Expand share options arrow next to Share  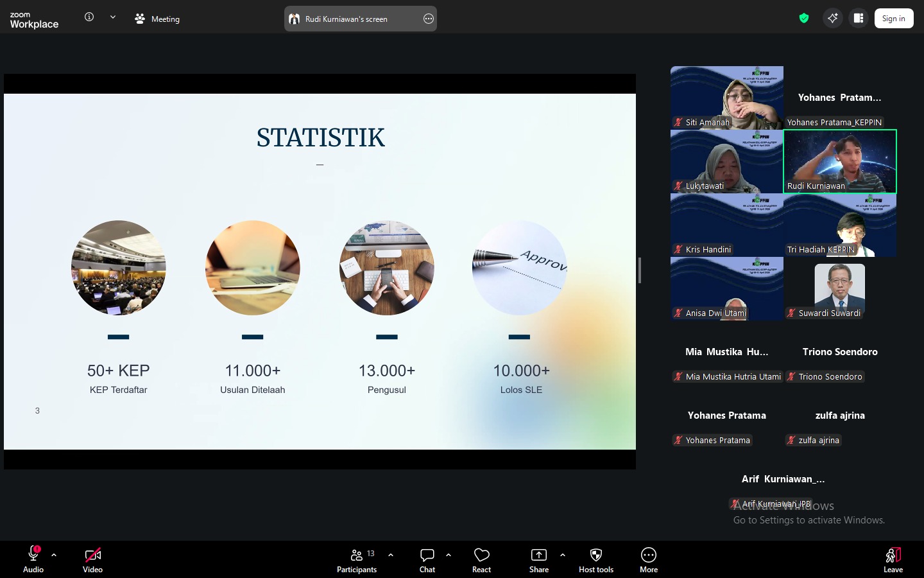pos(563,555)
